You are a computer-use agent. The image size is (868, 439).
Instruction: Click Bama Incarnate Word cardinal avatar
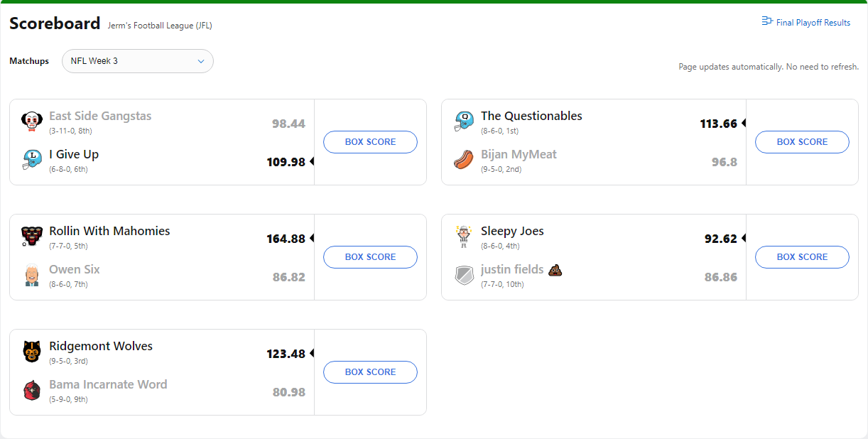pos(31,390)
